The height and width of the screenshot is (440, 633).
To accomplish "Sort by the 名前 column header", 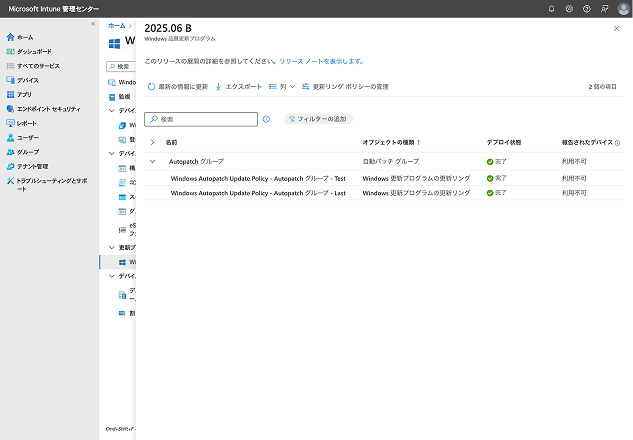I will click(x=171, y=142).
